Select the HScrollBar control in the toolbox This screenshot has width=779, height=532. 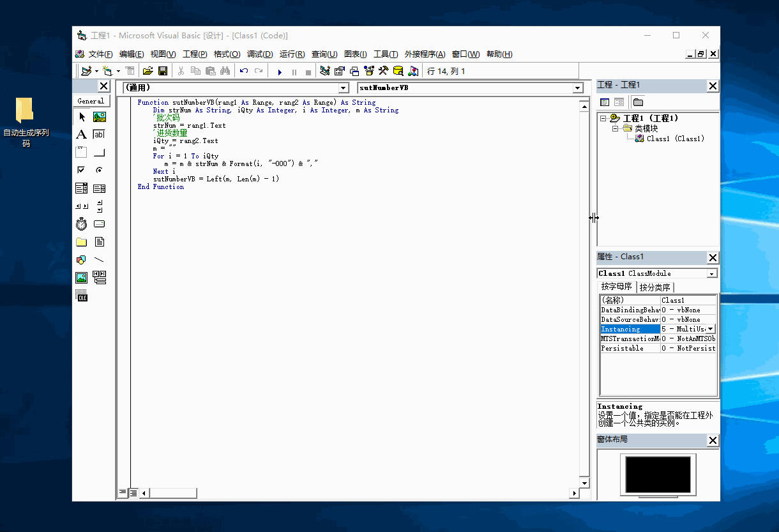(x=82, y=206)
